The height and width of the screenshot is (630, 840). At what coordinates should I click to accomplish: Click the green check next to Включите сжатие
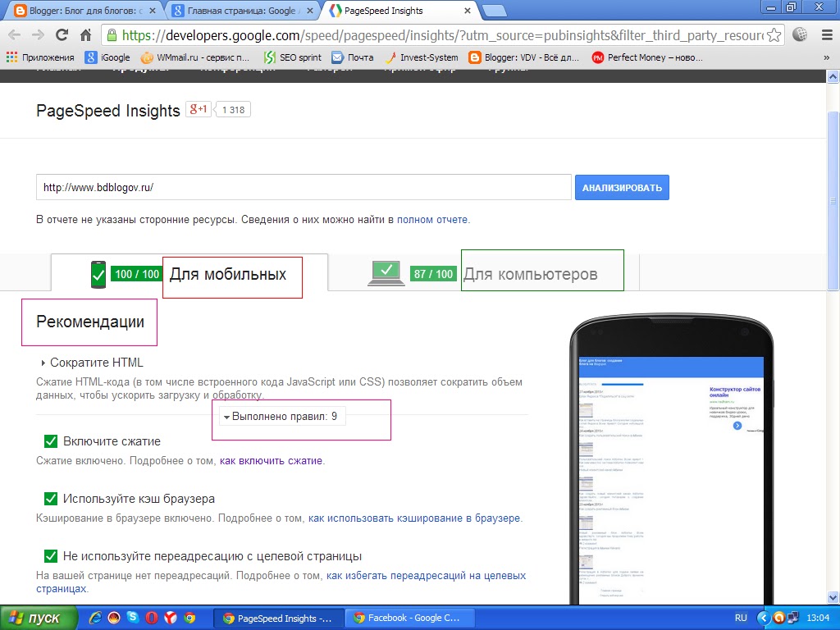51,441
